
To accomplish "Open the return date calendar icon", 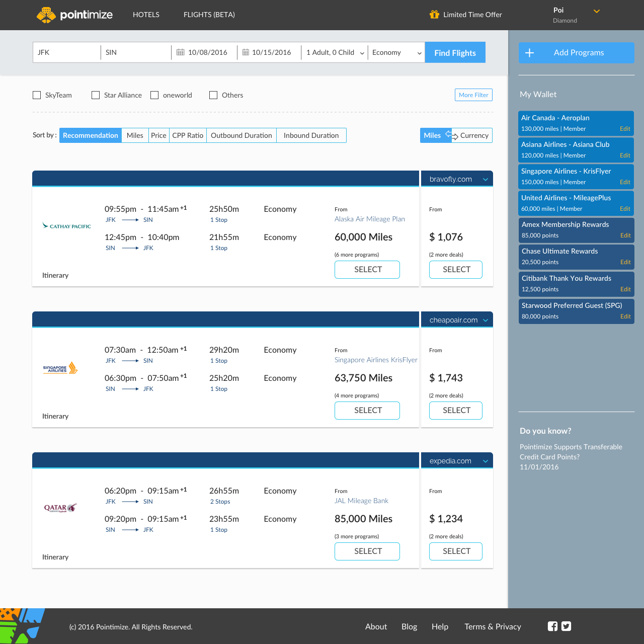I will click(x=246, y=52).
